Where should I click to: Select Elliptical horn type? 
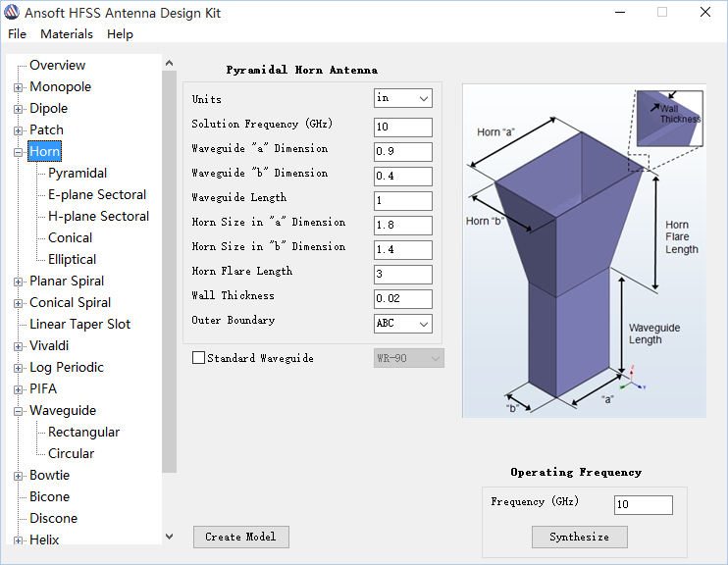pyautogui.click(x=72, y=259)
